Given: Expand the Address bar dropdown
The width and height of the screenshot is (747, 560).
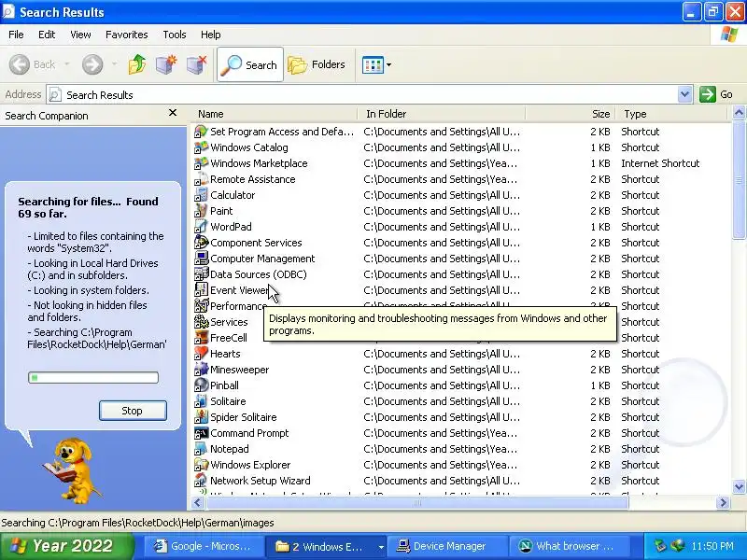Looking at the screenshot, I should [684, 94].
